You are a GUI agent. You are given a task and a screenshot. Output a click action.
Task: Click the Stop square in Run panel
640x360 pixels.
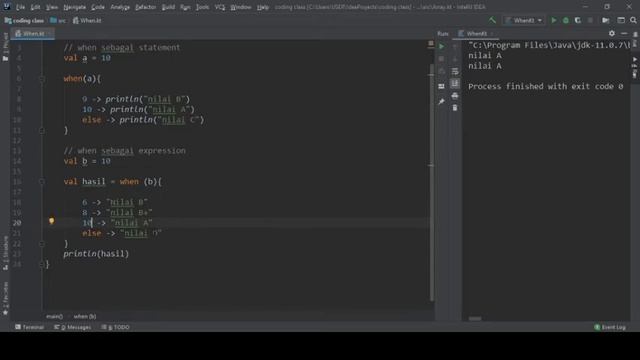pyautogui.click(x=441, y=59)
